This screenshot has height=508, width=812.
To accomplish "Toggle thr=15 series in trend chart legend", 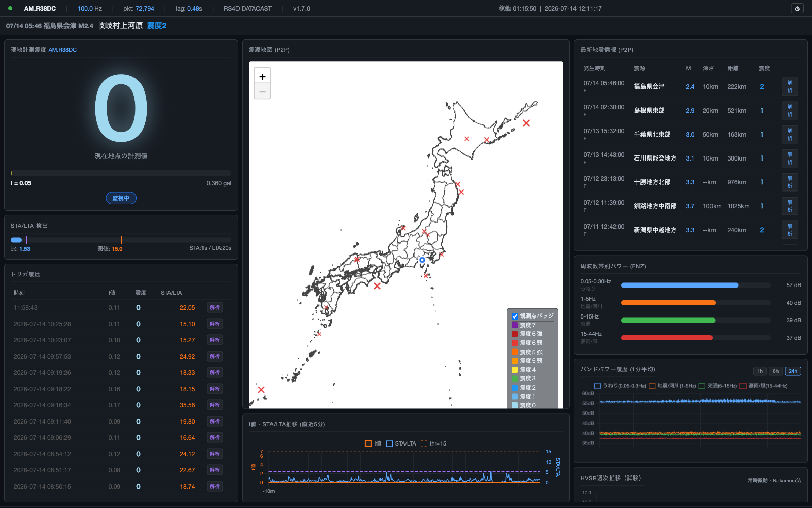I will coord(433,443).
